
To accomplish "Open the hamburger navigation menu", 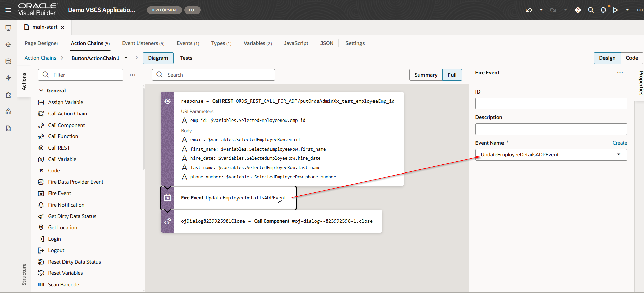I will click(x=8, y=10).
